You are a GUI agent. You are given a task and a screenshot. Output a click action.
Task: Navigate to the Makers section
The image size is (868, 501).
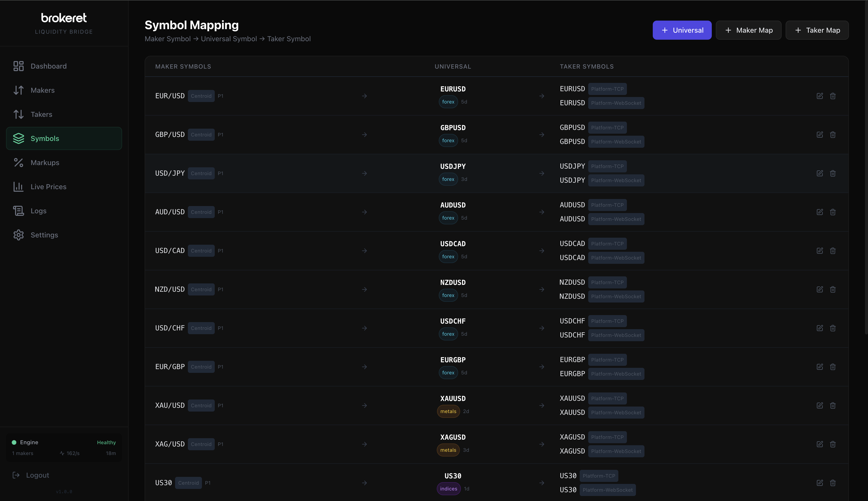pos(42,90)
